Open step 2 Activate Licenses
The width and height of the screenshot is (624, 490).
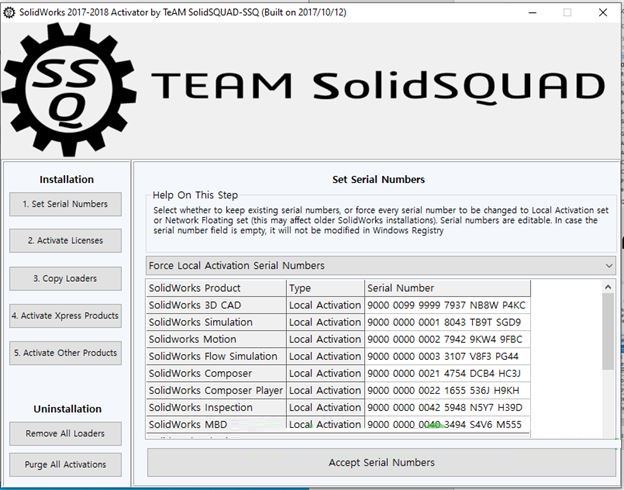click(65, 241)
